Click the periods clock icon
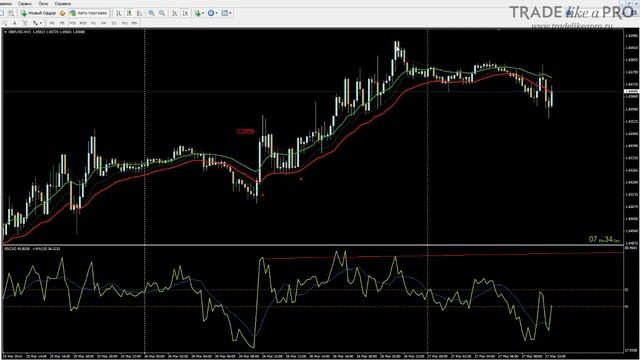 (211, 13)
